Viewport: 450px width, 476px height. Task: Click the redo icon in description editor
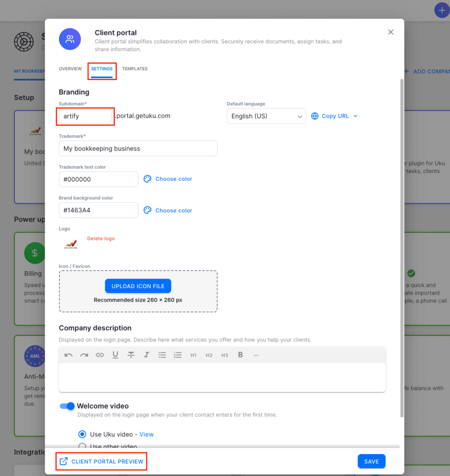point(84,355)
